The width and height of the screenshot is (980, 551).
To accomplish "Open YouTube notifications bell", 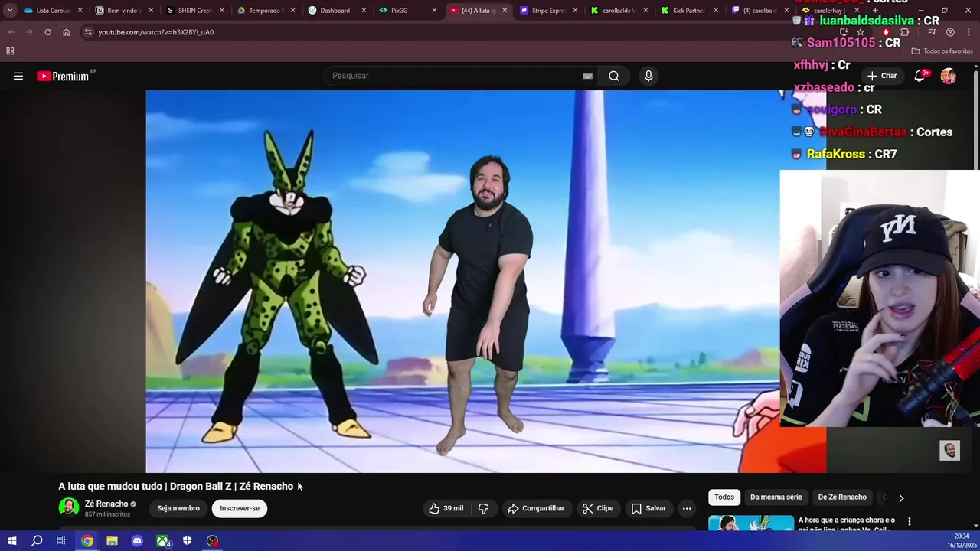I will tap(920, 76).
